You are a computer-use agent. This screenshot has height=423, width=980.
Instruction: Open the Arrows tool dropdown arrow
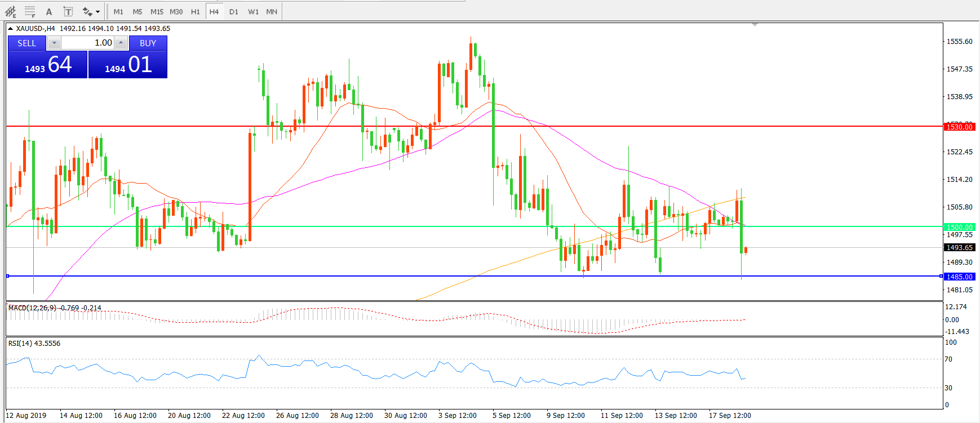98,11
